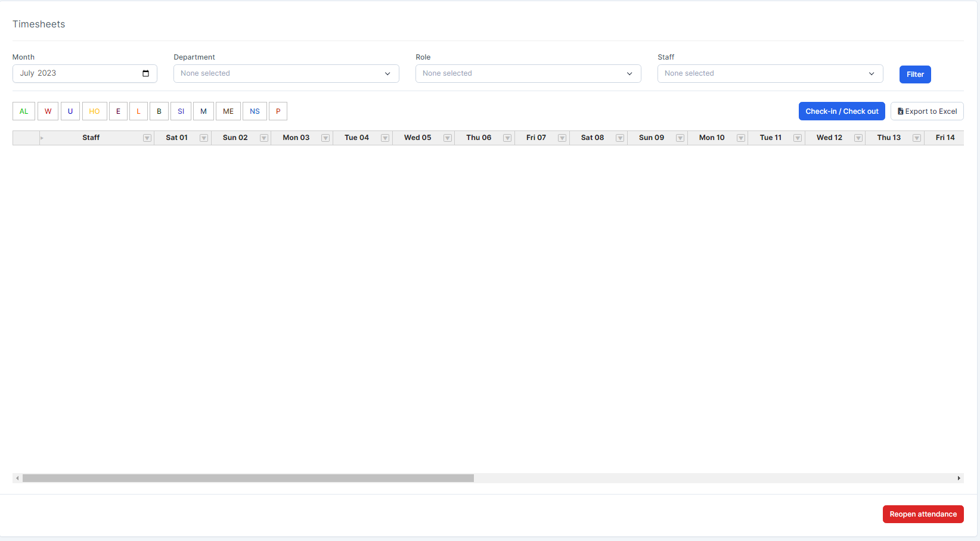Open the Role dropdown
The image size is (980, 541).
528,73
